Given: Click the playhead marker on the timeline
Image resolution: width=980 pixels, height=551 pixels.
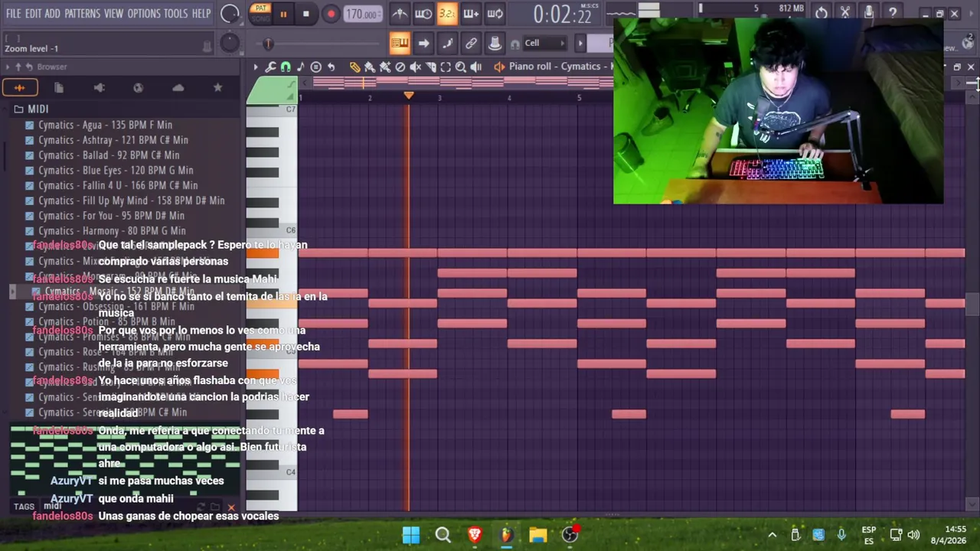Looking at the screenshot, I should tap(409, 96).
